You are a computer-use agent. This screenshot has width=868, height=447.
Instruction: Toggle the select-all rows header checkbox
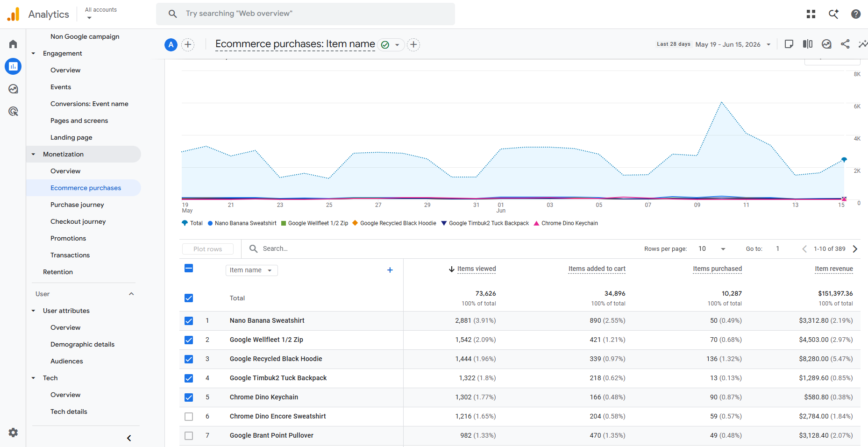[x=189, y=268]
